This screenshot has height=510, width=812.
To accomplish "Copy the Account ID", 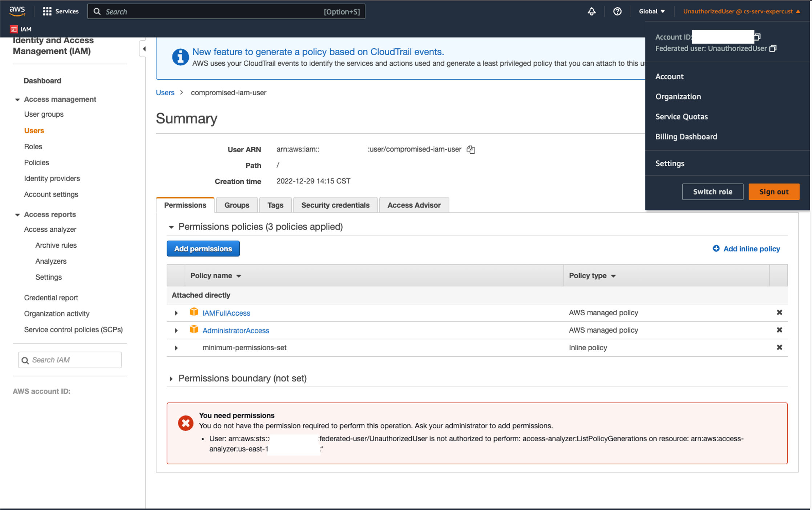I will 758,37.
